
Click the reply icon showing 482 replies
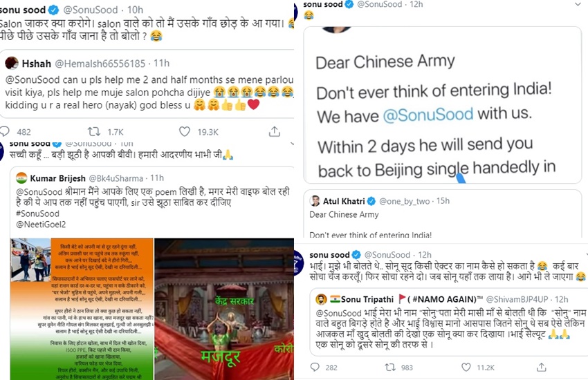click(5, 131)
